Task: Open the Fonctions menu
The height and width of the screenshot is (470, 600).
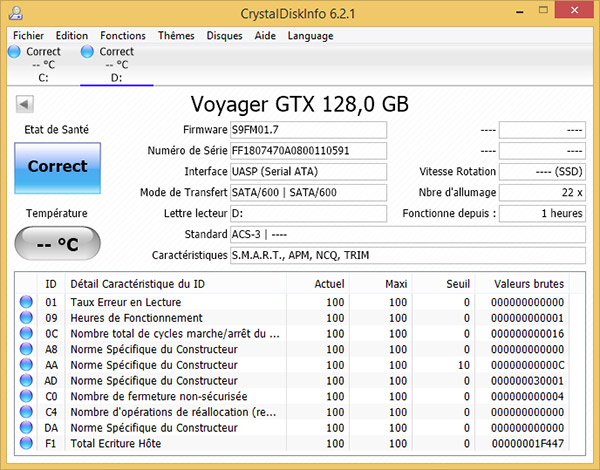Action: [123, 36]
